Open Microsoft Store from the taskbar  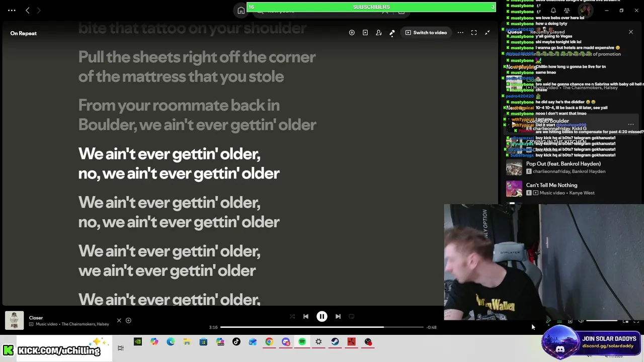[x=203, y=342]
